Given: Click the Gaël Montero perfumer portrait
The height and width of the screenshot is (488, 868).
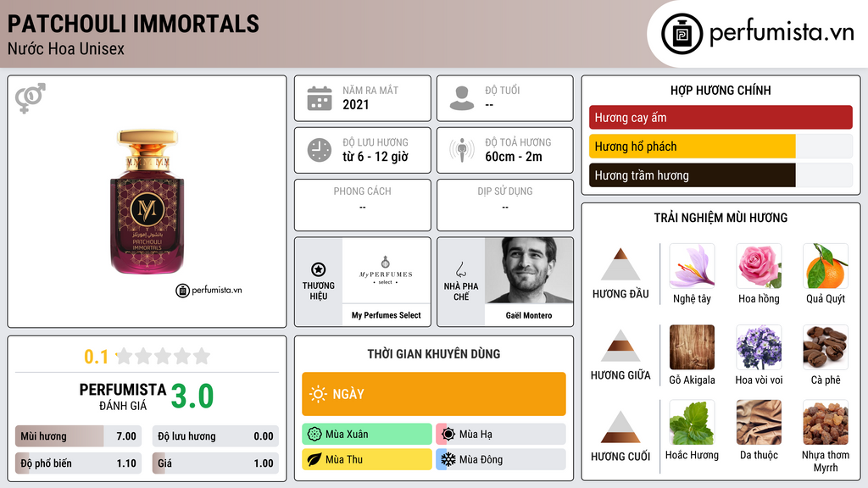Looking at the screenshot, I should tap(529, 270).
